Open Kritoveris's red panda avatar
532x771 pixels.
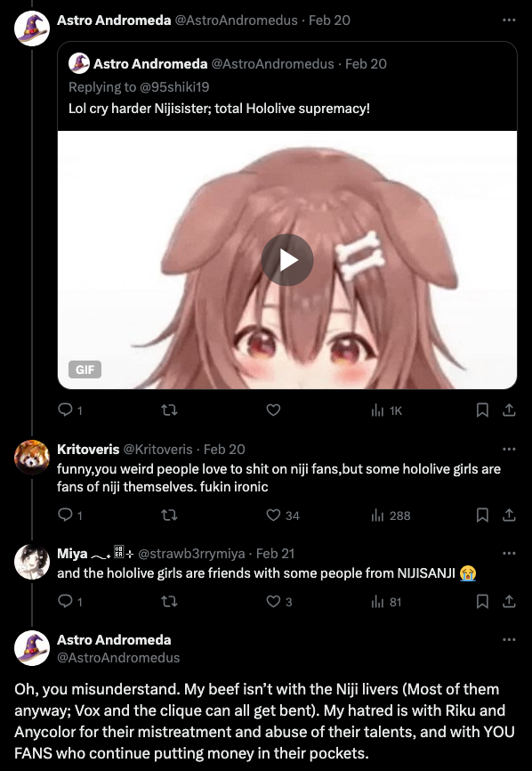point(32,458)
